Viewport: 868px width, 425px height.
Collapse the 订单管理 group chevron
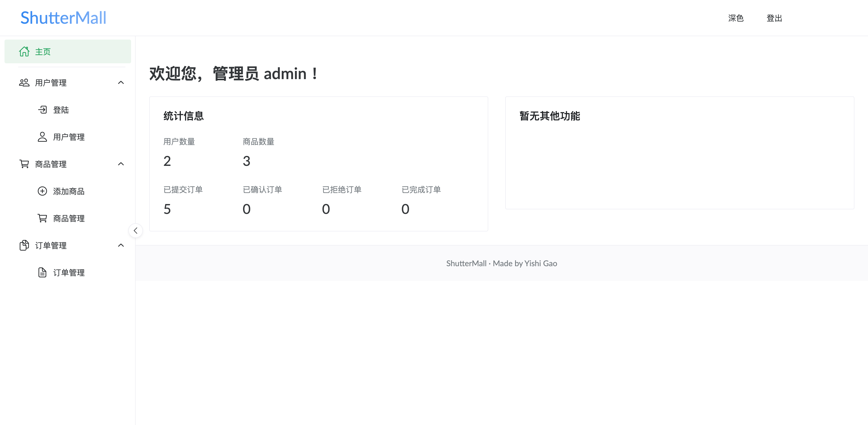tap(121, 245)
